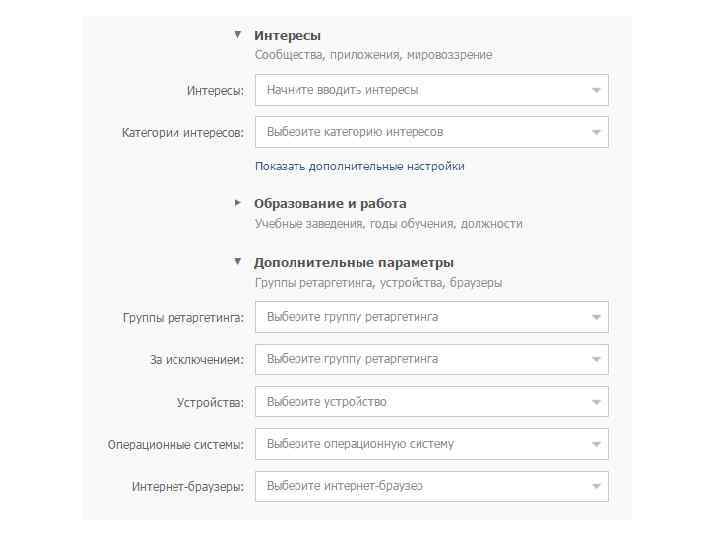Screen dimensions: 720x540
Task: Open the Интересы dropdown arrow
Action: click(x=596, y=90)
